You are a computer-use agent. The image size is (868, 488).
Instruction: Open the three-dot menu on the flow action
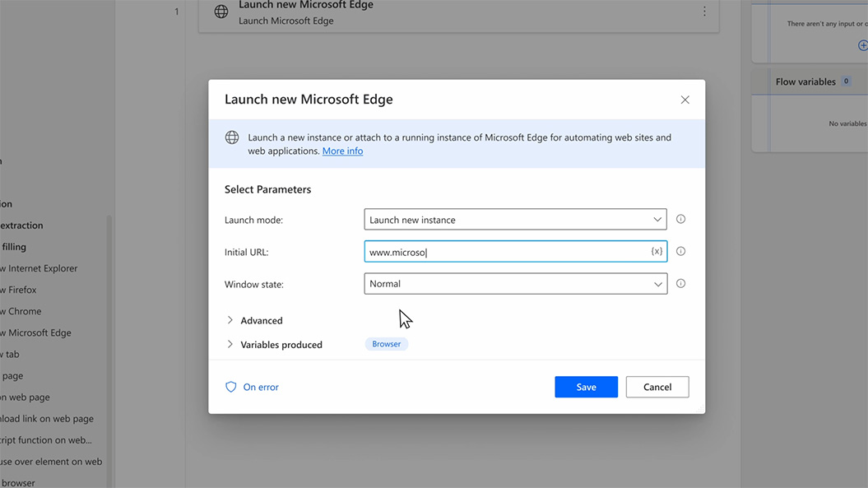tap(704, 12)
